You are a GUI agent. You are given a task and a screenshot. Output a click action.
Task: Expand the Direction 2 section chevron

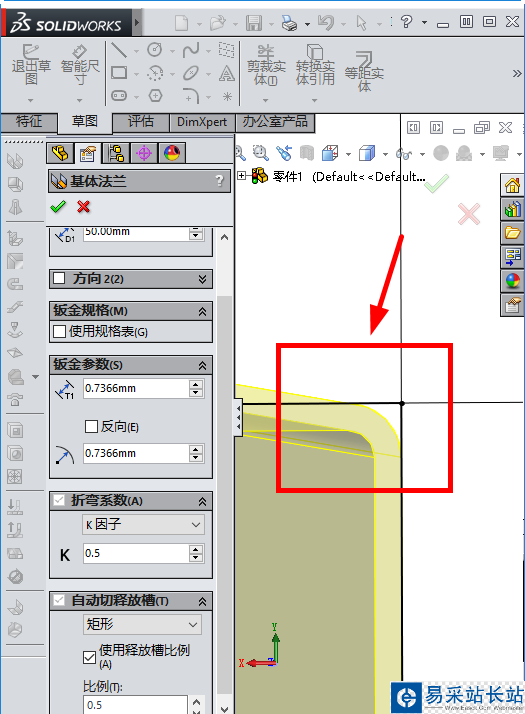click(x=203, y=279)
